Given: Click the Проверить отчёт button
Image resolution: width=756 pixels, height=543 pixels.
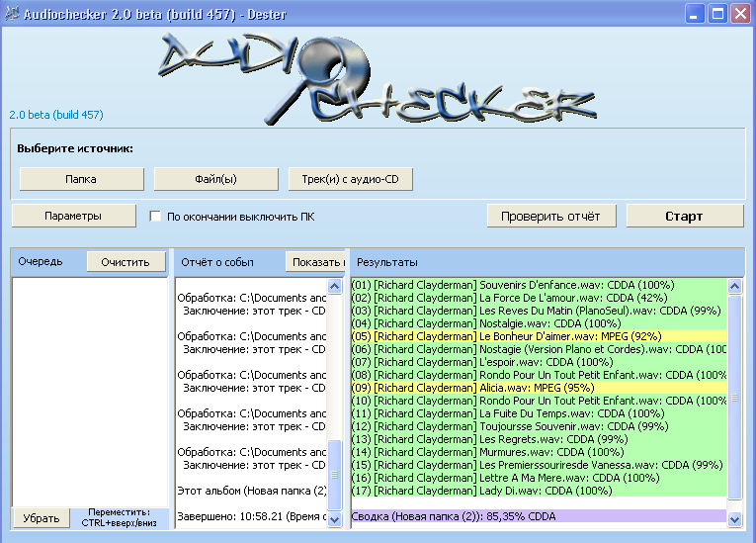Looking at the screenshot, I should click(551, 216).
